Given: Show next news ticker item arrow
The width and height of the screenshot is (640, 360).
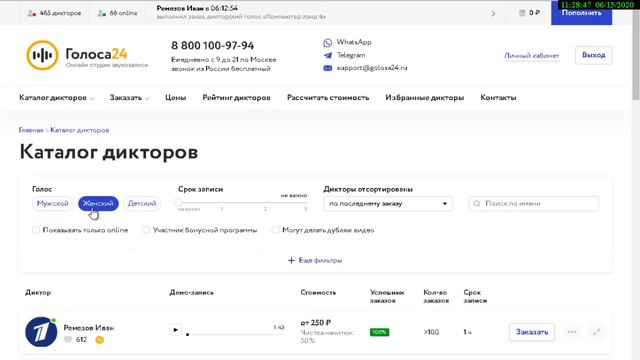Looking at the screenshot, I should (x=493, y=13).
